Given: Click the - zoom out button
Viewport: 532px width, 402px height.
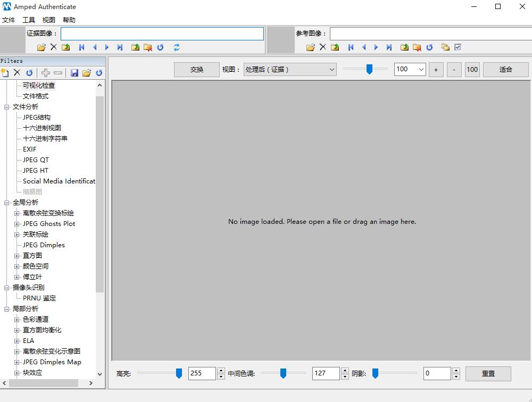Looking at the screenshot, I should coord(454,70).
